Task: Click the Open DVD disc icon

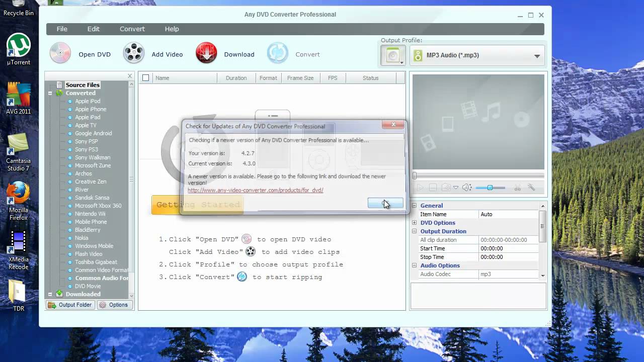Action: point(60,53)
